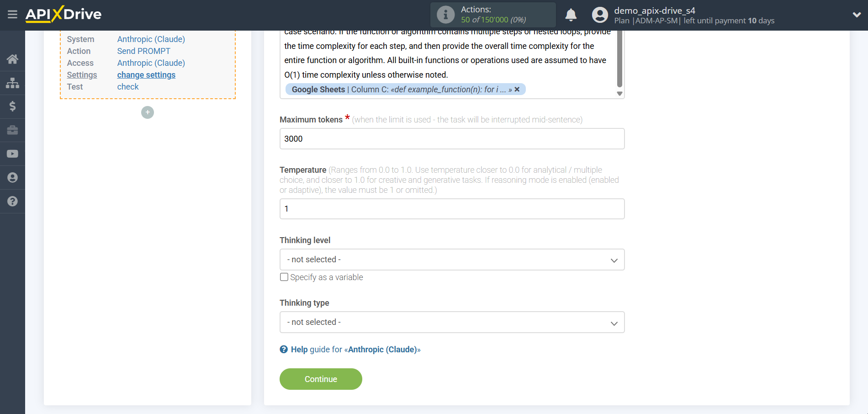868x414 pixels.
Task: Go to Home in the sidebar
Action: 12,59
